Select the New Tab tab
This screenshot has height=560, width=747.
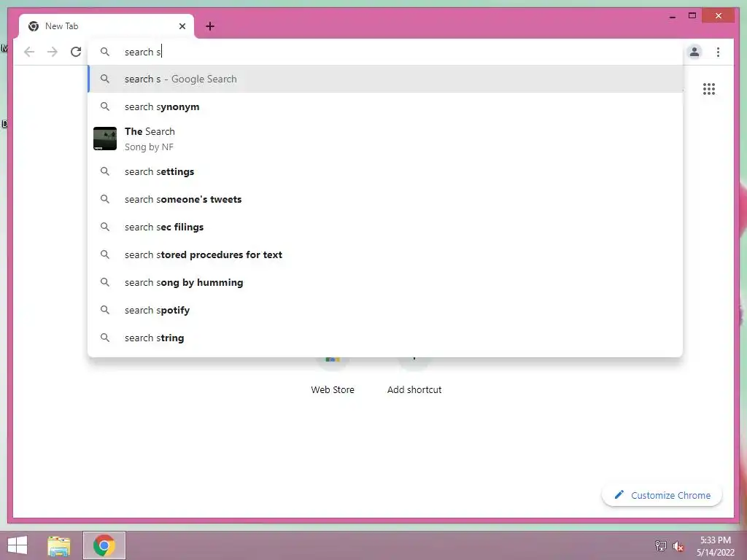coord(107,26)
